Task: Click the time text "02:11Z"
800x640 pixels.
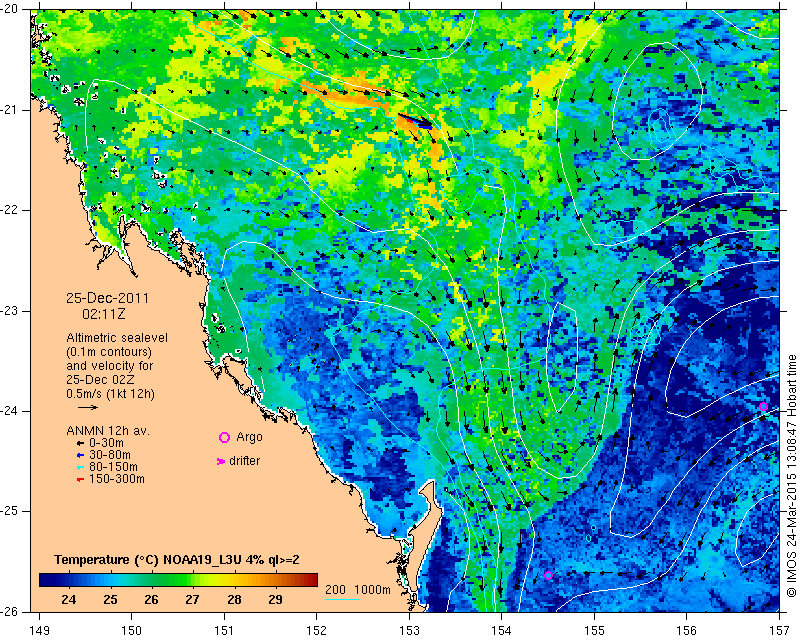Action: 104,314
